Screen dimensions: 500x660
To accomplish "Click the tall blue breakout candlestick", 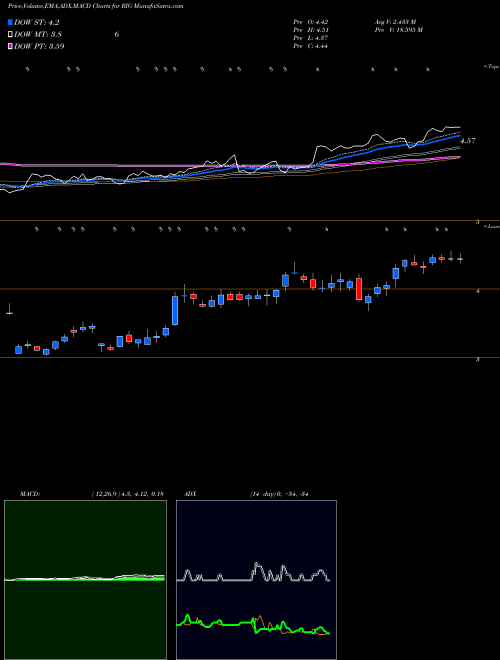I will pos(175,310).
